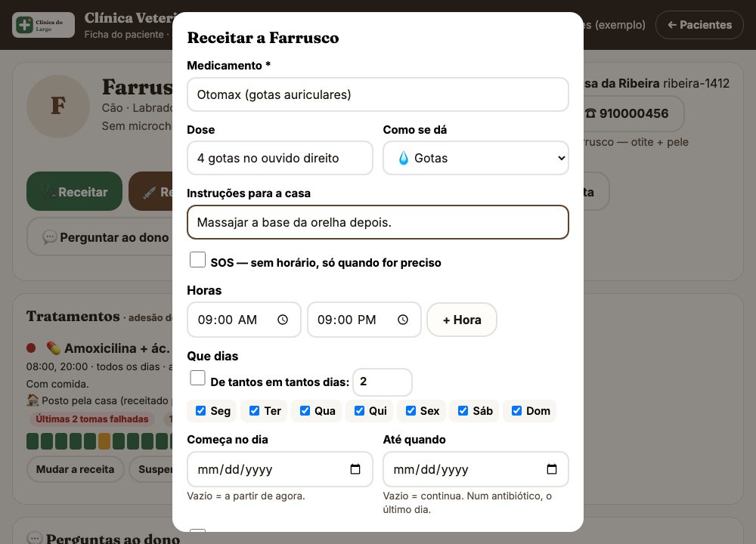
Task: Uncheck the Sex day checkbox
Action: point(411,410)
